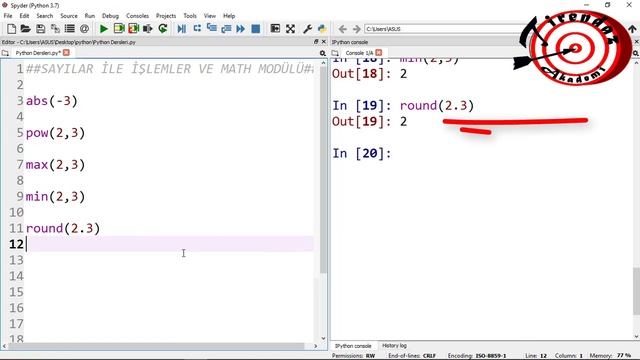
Task: Click code line abs(-3)
Action: 51,101
